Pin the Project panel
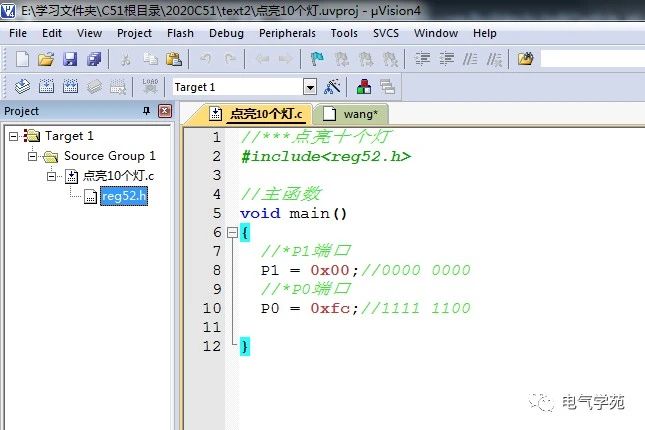This screenshot has width=645, height=430. 146,111
